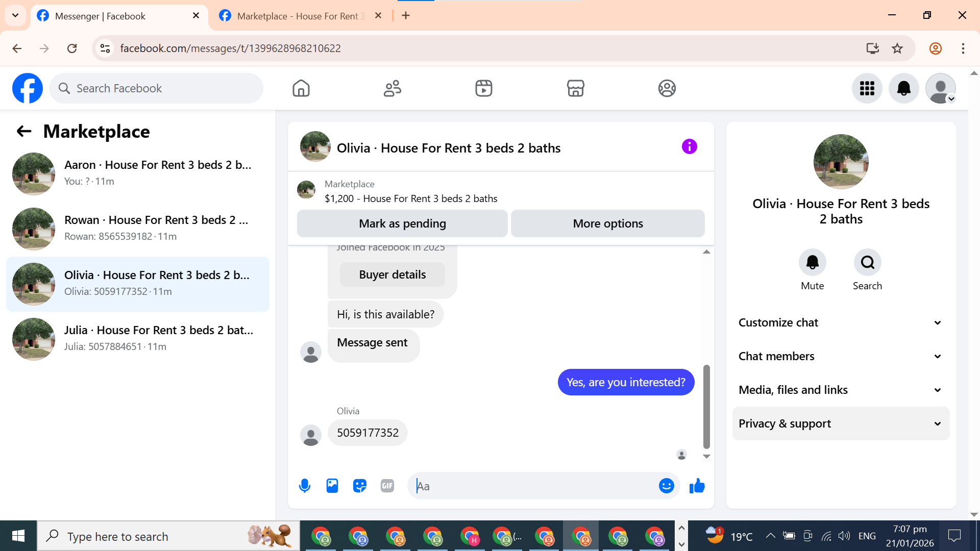Send a thumbs-up like

(697, 486)
